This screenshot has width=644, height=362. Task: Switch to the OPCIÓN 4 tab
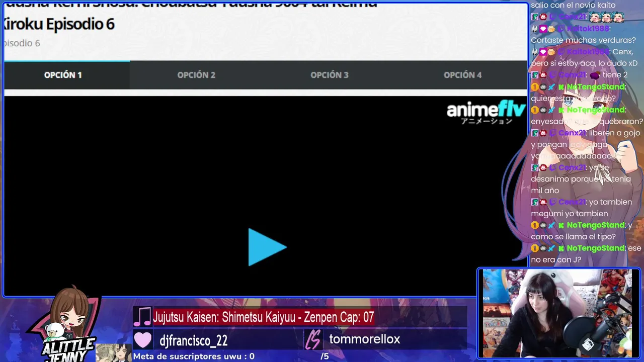462,75
